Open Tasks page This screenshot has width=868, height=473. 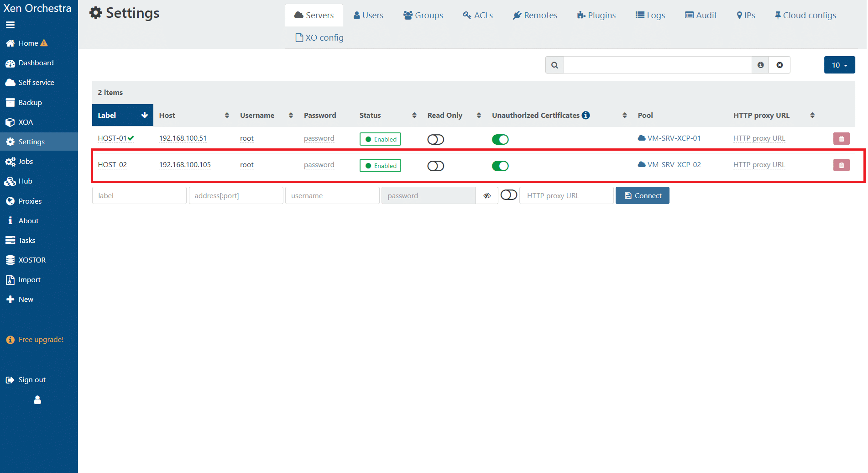coord(21,240)
